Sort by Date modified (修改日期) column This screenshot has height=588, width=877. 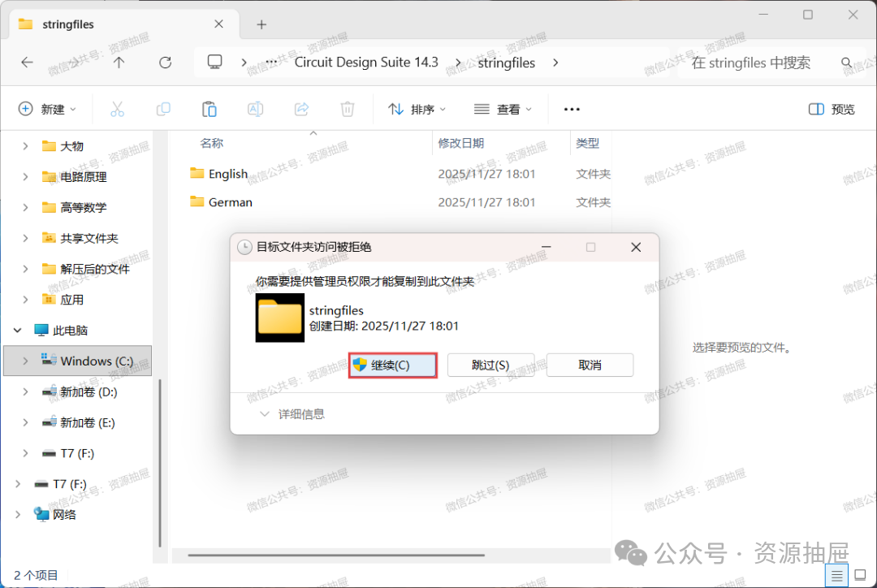(461, 143)
